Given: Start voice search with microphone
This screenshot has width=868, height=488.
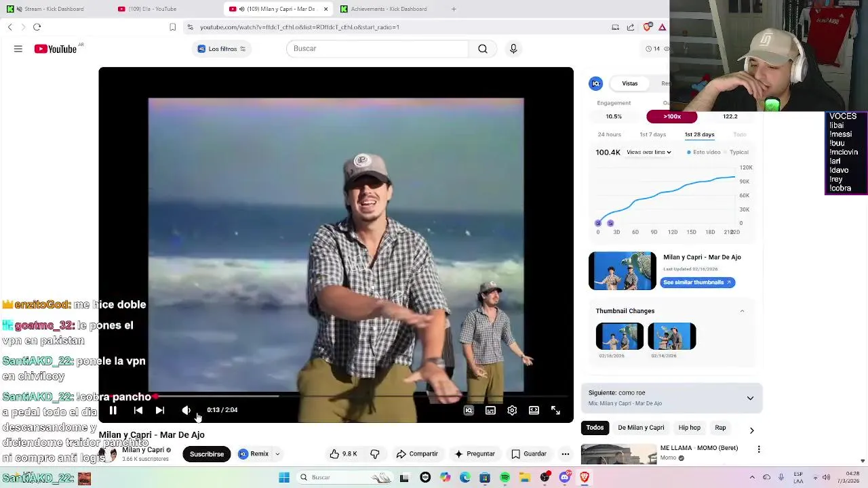Looking at the screenshot, I should (513, 49).
